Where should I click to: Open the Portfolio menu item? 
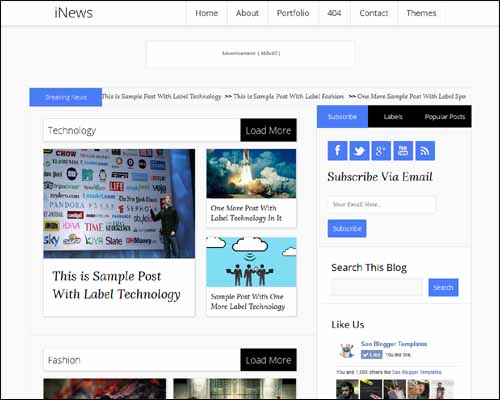point(293,13)
